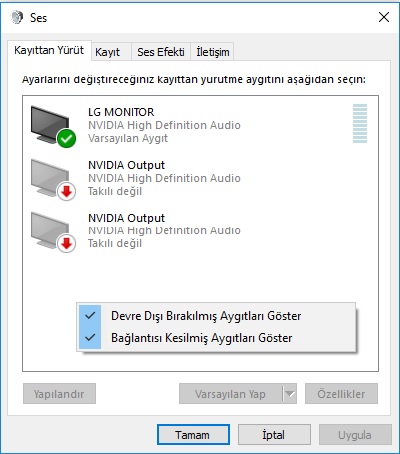Click red arrow badge on first NVIDIA Output
Screen dimensions: 400x454
(x=67, y=191)
